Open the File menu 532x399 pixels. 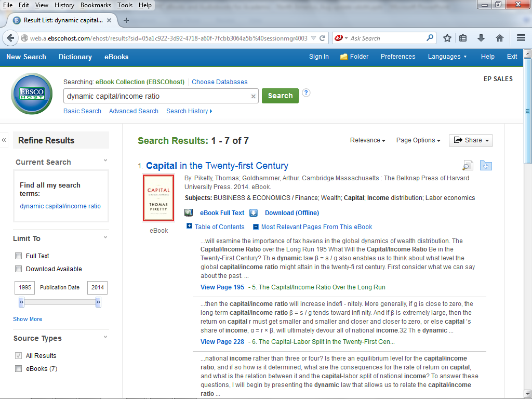pos(7,5)
